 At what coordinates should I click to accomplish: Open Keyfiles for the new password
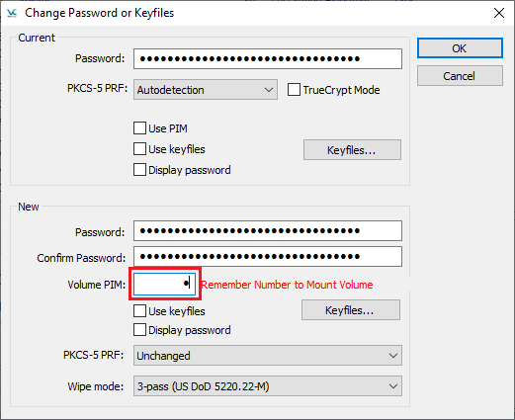click(x=351, y=310)
